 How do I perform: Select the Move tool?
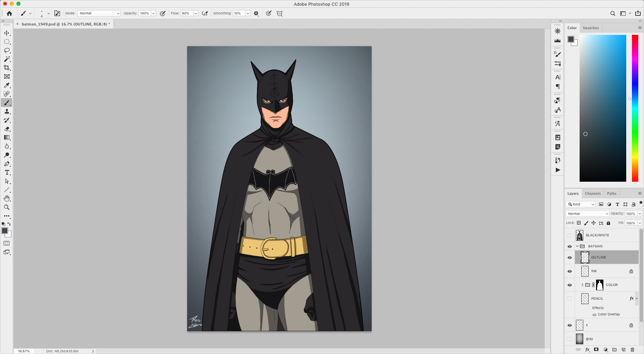[x=7, y=33]
